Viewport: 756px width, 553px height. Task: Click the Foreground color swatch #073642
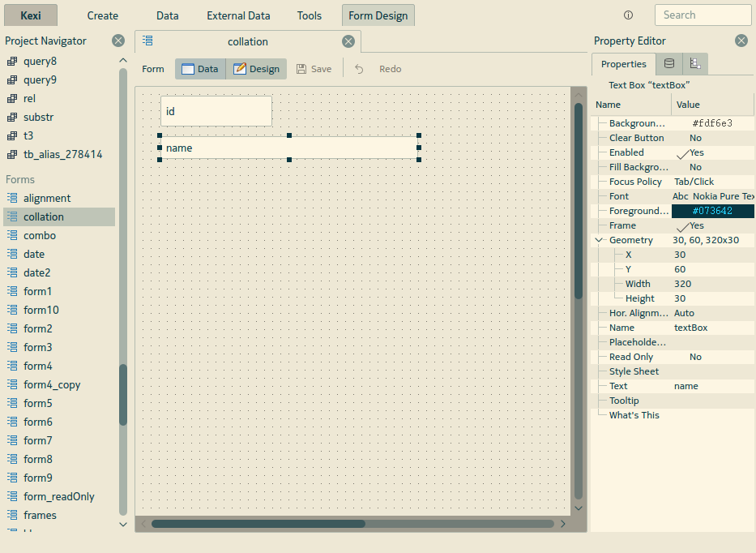click(711, 211)
